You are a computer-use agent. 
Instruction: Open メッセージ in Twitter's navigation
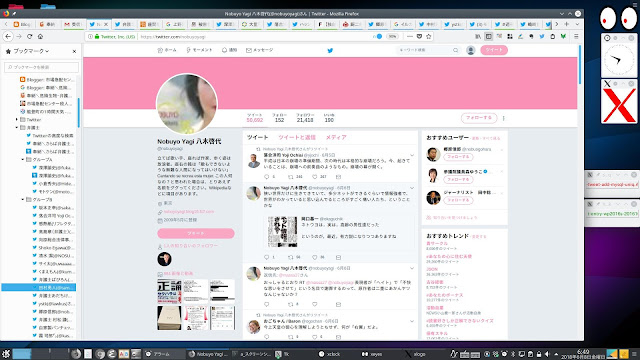(260, 50)
